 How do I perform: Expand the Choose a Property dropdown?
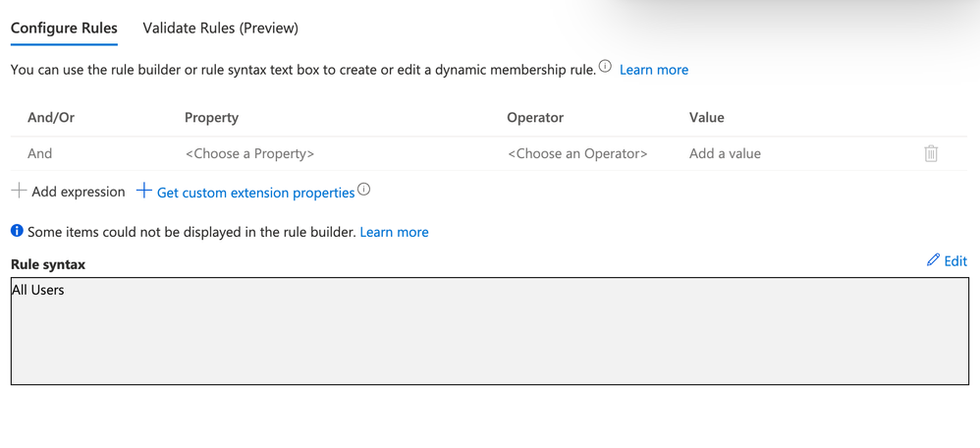click(x=249, y=153)
